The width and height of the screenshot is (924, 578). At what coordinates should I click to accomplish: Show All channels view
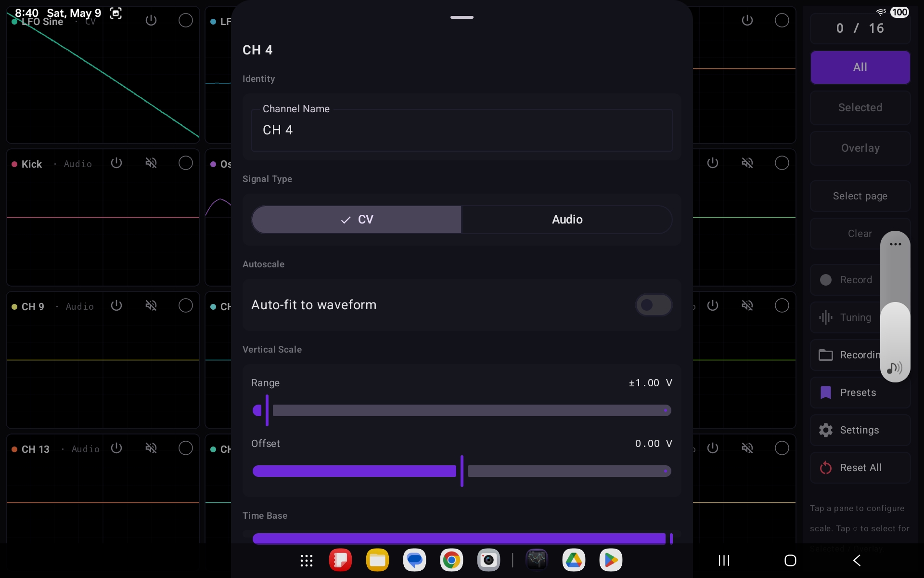pos(860,67)
